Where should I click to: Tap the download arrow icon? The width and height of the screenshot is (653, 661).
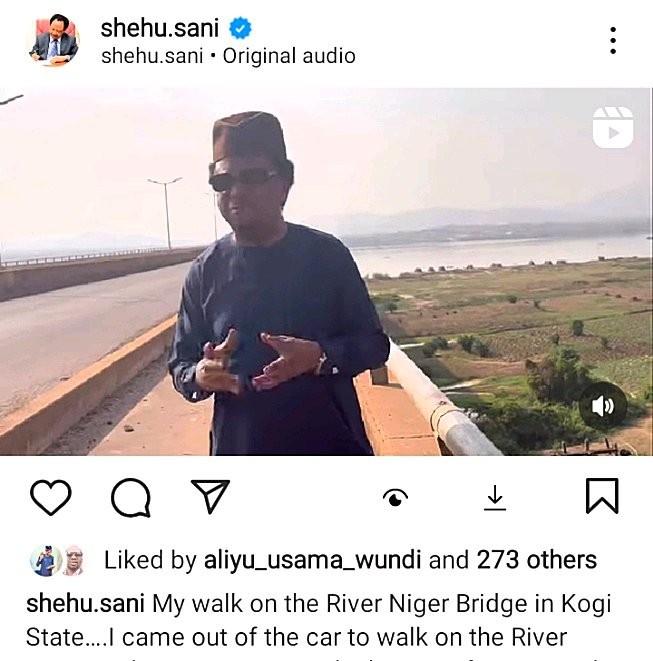coord(495,497)
